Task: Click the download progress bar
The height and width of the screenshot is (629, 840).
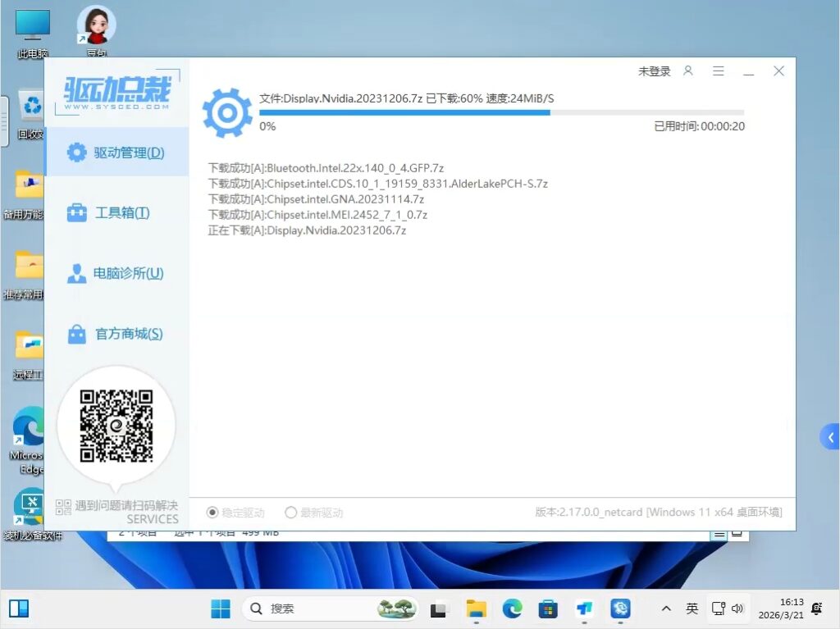Action: coord(501,112)
